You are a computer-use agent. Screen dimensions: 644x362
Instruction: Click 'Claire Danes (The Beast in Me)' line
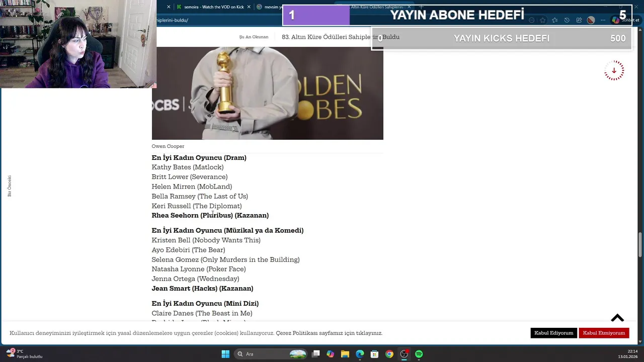[202, 313]
